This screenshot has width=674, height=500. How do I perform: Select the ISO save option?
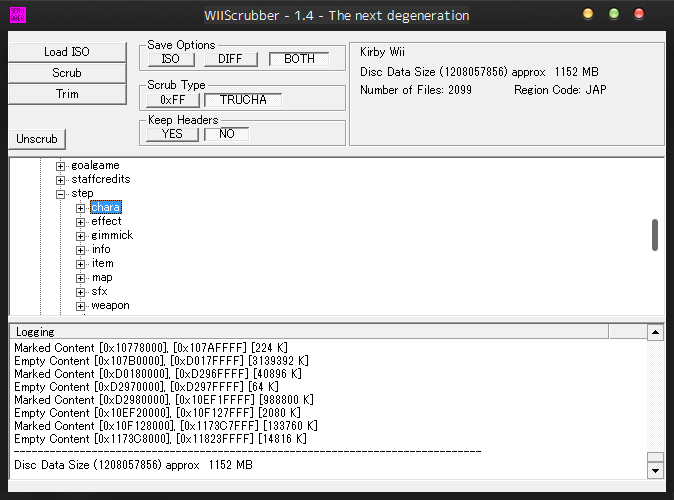pos(171,59)
